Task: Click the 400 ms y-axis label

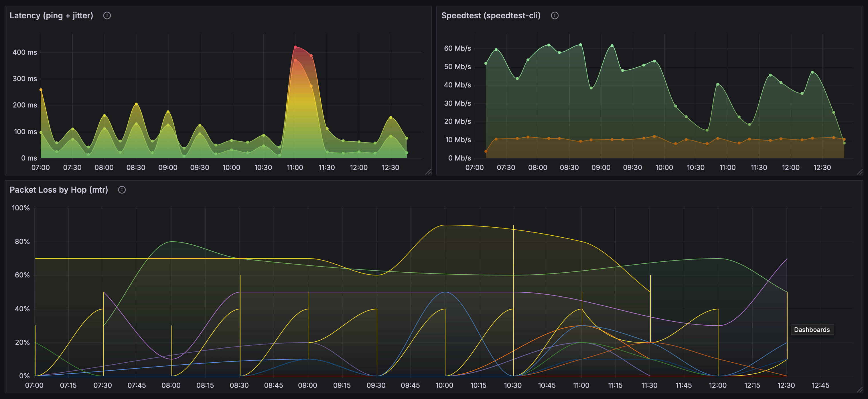Action: (x=25, y=52)
